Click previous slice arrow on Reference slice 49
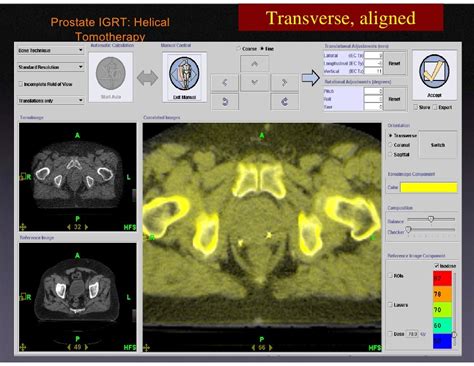Image resolution: width=474 pixels, height=366 pixels. tap(69, 347)
